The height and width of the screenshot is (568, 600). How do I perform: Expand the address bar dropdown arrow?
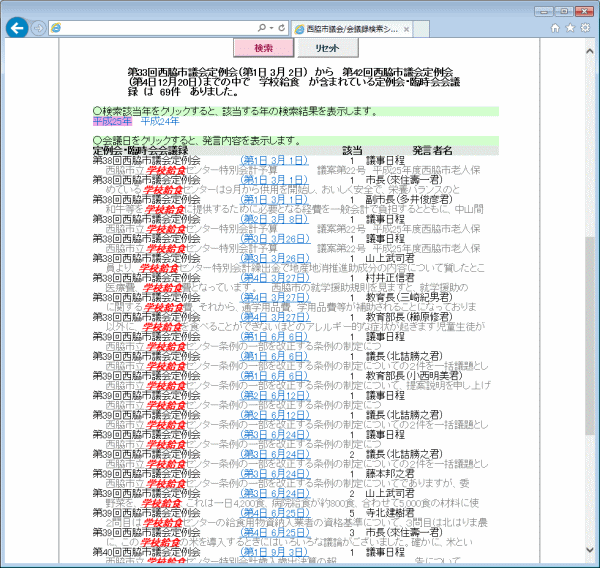pos(272,28)
